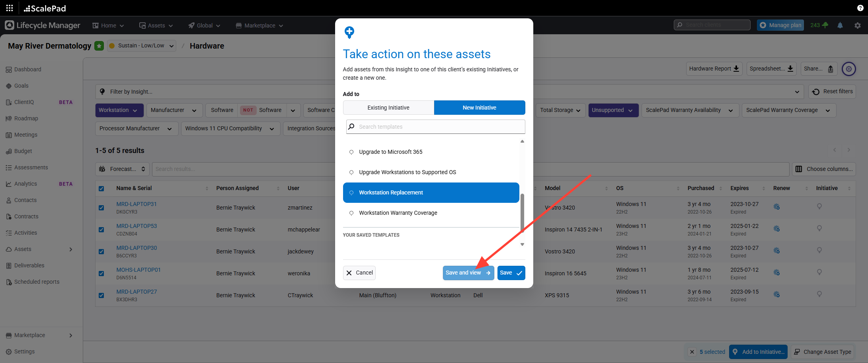Click the template list scrollbar thumb
This screenshot has width=868, height=363.
click(522, 212)
